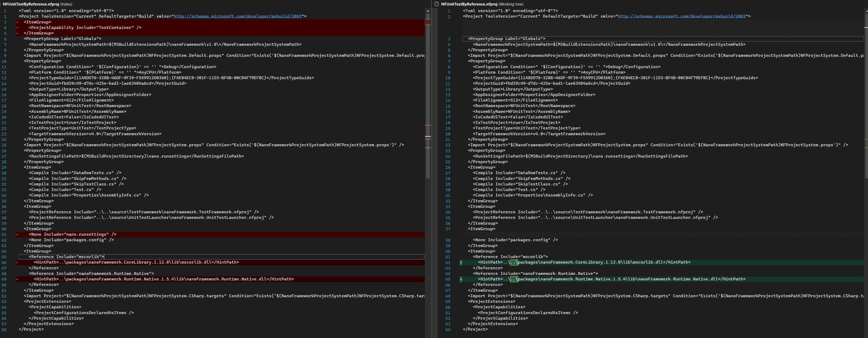Select the NFUnitTestByReference.nfproj (Working tree) title
868x338 pixels.
click(x=482, y=4)
